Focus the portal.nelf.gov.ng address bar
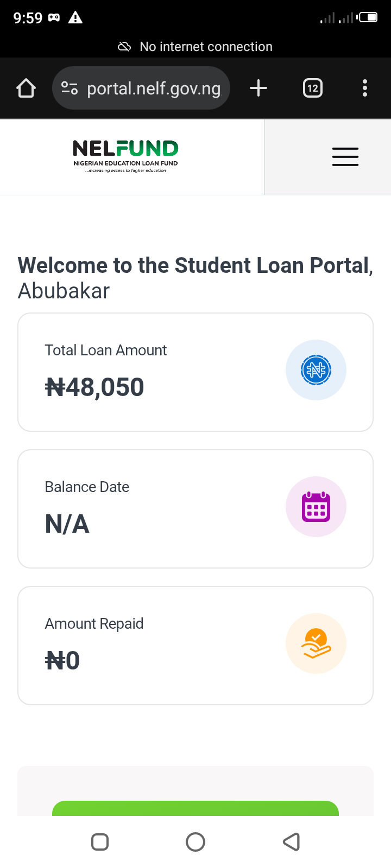The image size is (391, 868). [x=154, y=88]
